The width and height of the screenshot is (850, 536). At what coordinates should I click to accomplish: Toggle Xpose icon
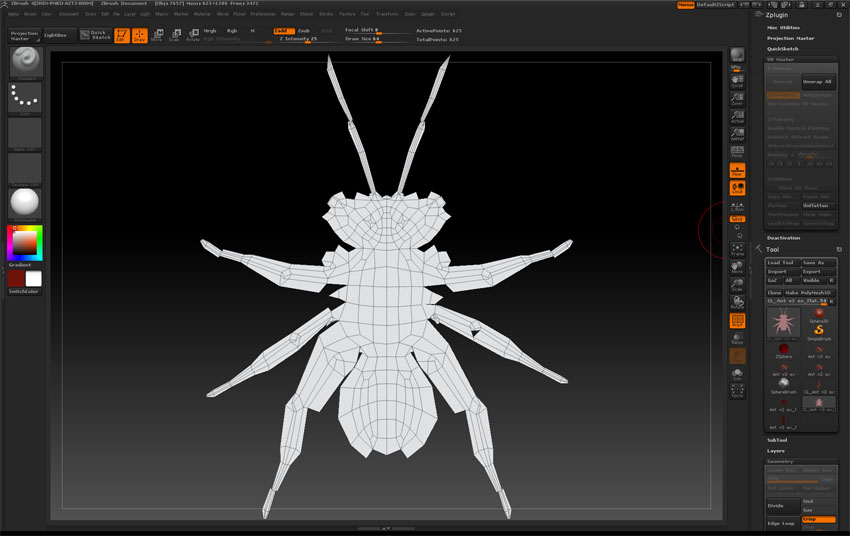(x=737, y=391)
